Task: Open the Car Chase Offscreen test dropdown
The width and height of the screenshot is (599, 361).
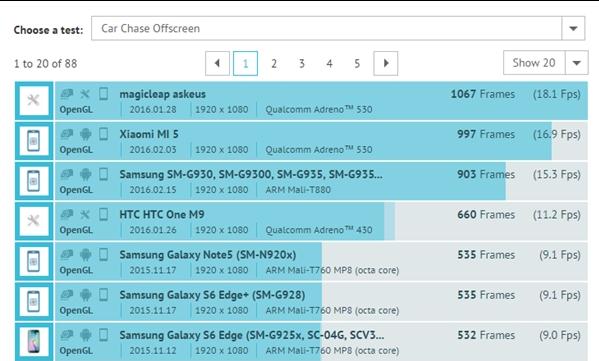Action: pos(338,28)
